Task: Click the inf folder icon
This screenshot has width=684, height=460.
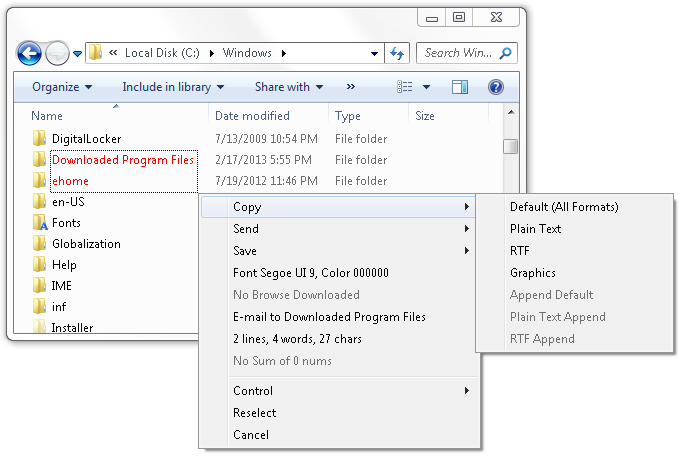Action: click(x=39, y=306)
